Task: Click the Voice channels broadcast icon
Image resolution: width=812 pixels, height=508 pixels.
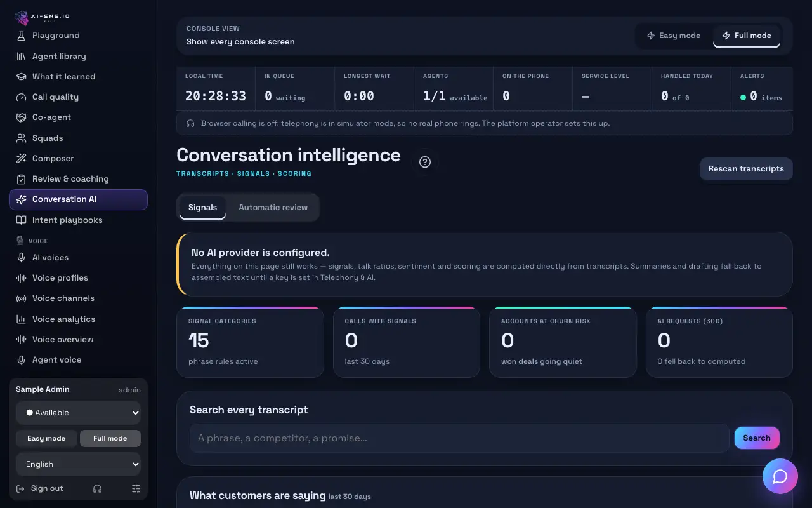Action: click(x=21, y=298)
